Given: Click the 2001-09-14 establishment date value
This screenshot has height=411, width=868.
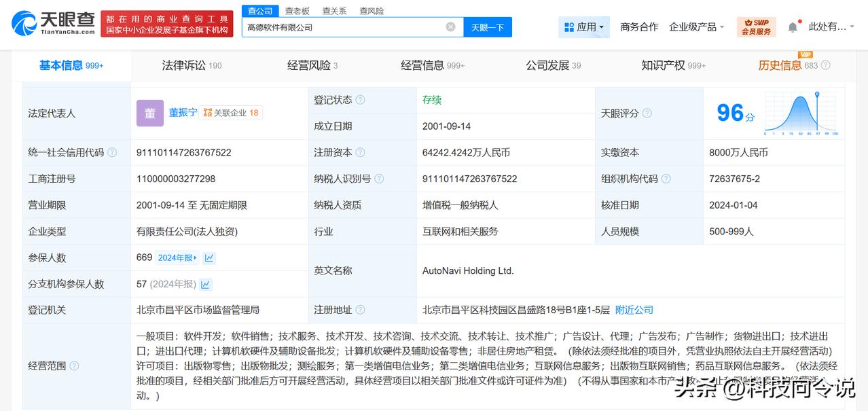Looking at the screenshot, I should [446, 126].
